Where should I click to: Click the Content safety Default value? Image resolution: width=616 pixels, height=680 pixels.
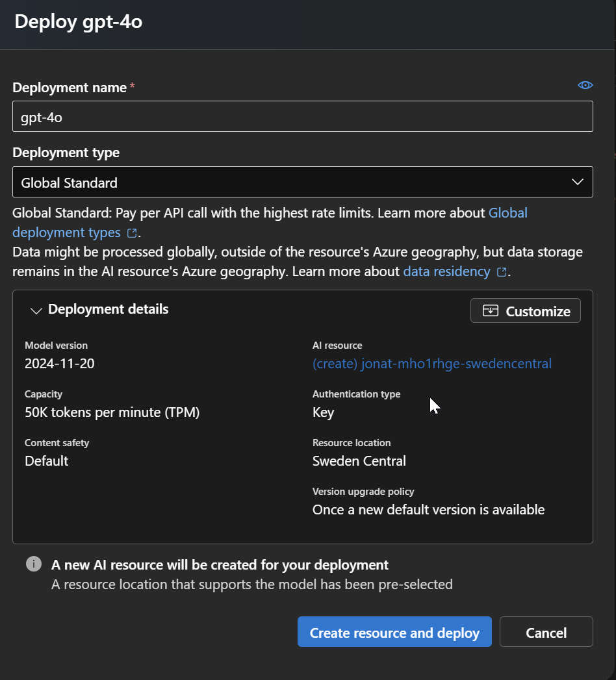(46, 460)
